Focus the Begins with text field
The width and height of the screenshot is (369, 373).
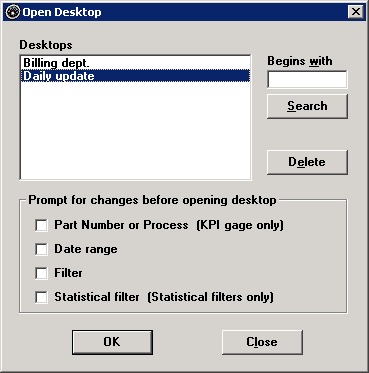point(307,79)
